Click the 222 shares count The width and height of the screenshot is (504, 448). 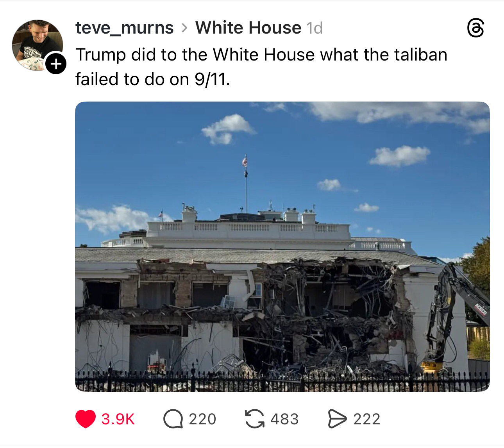[x=367, y=419]
